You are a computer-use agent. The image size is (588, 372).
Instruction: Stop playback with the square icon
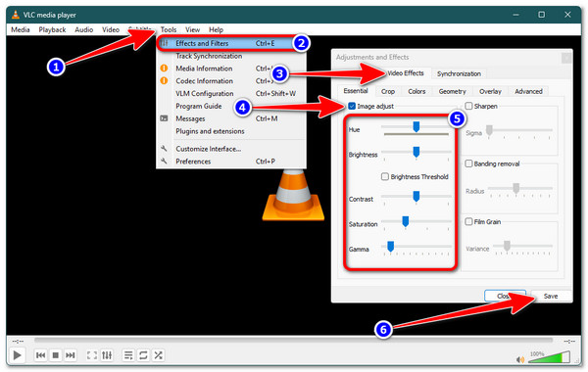point(56,354)
